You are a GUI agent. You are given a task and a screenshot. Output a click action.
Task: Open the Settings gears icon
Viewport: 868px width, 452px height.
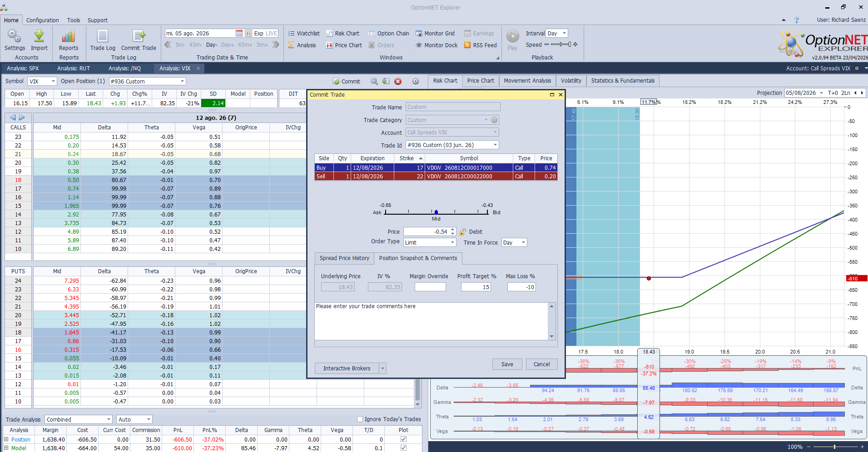[15, 36]
